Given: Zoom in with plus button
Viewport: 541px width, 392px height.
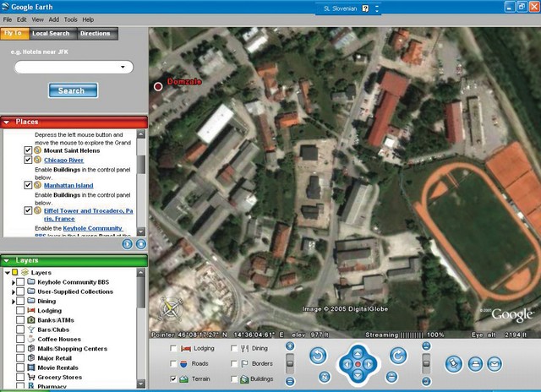Looking at the screenshot, I should (290, 346).
